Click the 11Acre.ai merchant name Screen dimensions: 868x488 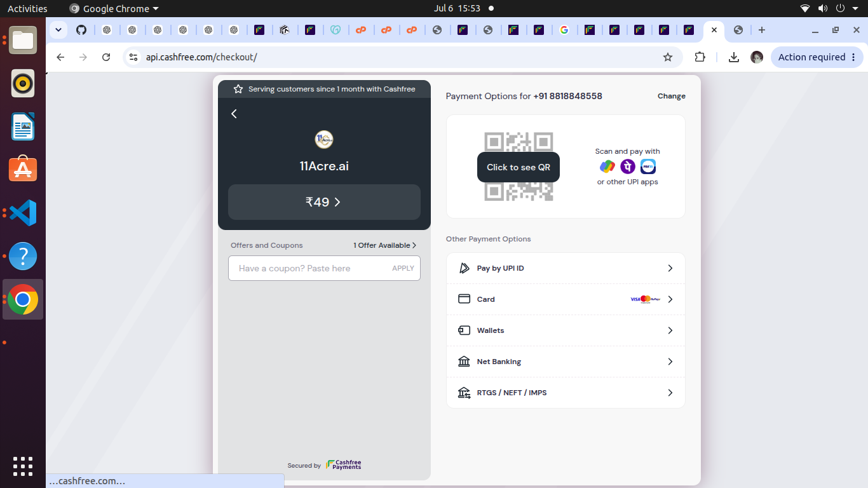coord(324,166)
